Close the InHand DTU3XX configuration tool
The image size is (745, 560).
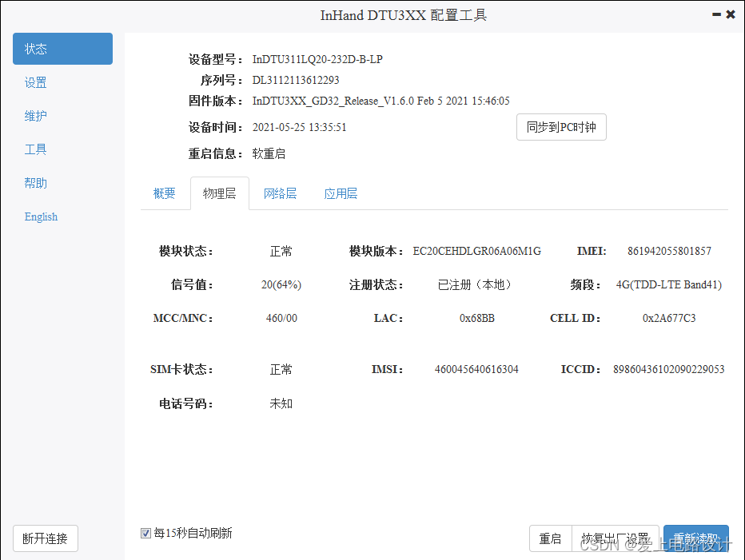pos(730,14)
